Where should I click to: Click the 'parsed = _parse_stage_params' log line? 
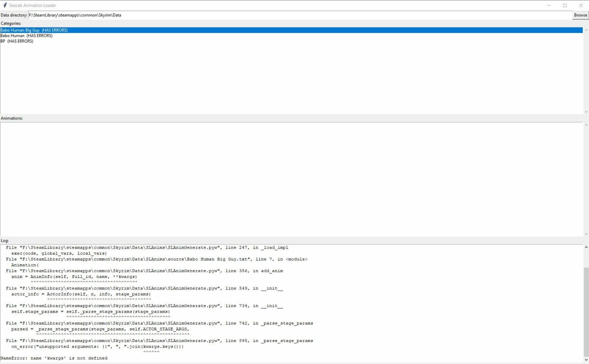coord(100,329)
